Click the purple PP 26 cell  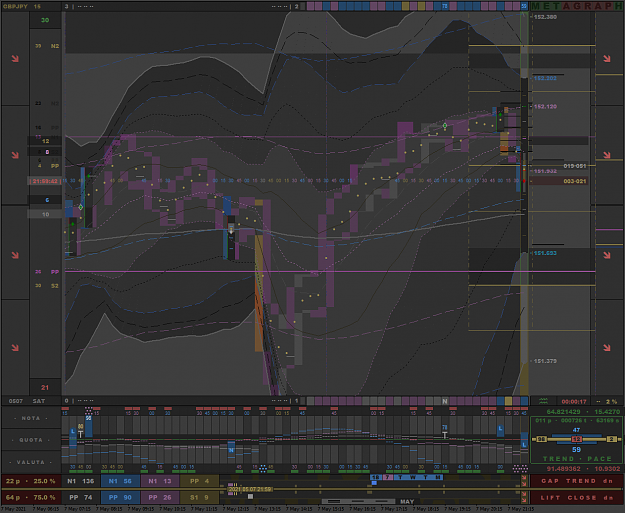pos(160,497)
